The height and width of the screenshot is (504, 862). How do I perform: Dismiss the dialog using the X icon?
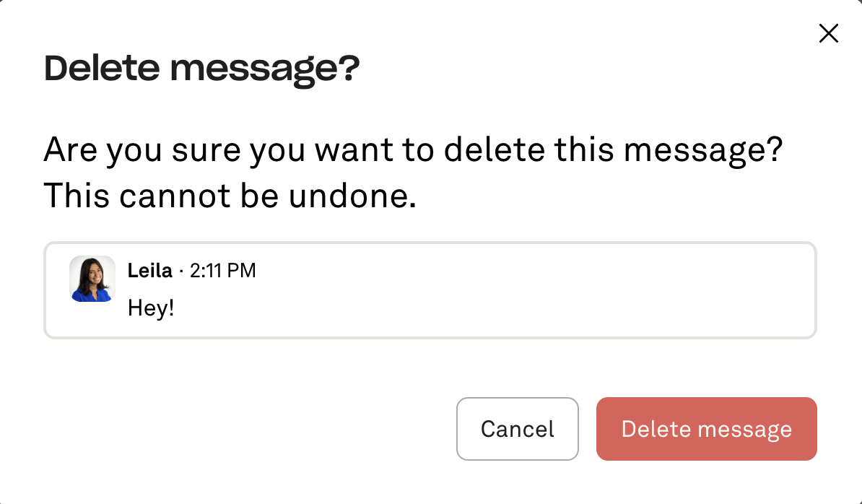point(828,33)
